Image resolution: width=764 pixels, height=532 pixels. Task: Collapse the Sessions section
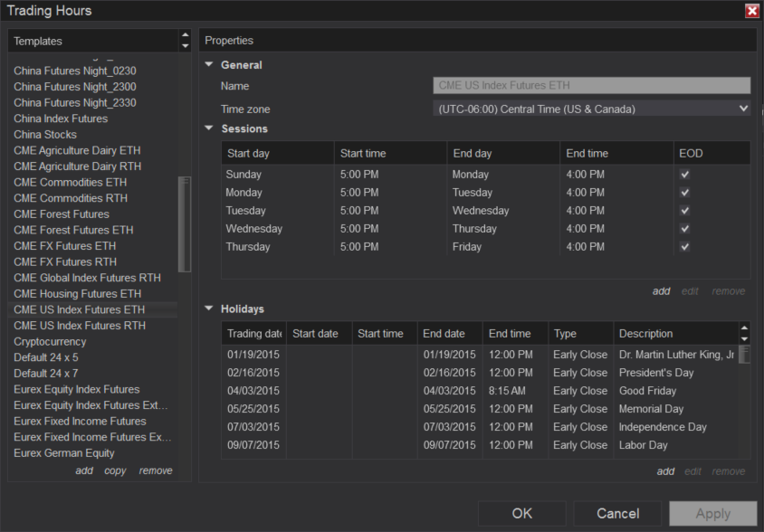click(209, 127)
